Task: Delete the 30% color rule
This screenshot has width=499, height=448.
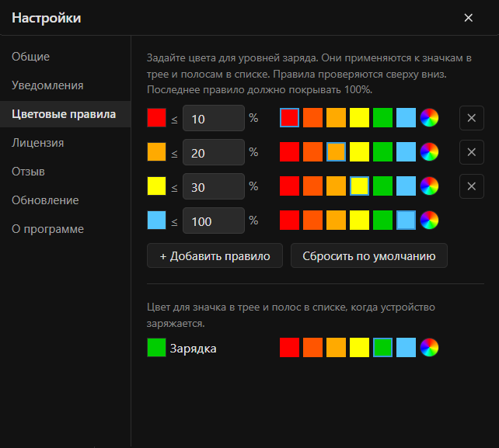Action: pyautogui.click(x=471, y=186)
